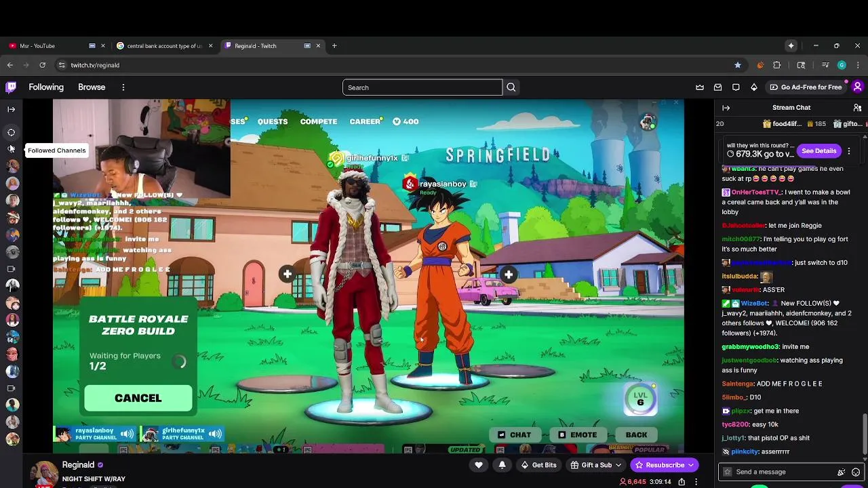Viewport: 868px width, 488px height.
Task: Click Get Bits button under stream
Action: click(539, 465)
